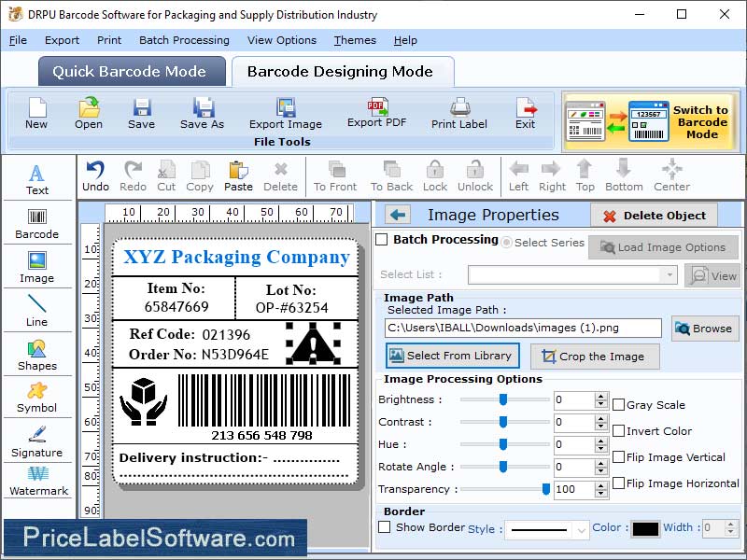Enable the Batch Processing checkbox
The image size is (747, 560).
[381, 240]
